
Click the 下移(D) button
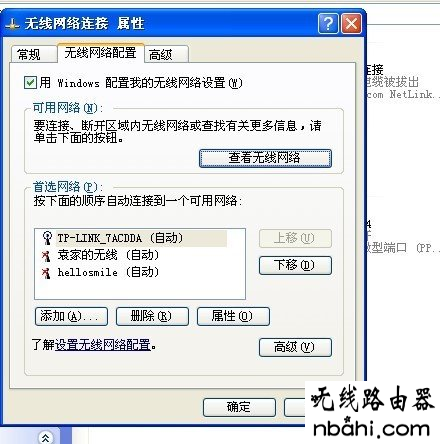[295, 265]
